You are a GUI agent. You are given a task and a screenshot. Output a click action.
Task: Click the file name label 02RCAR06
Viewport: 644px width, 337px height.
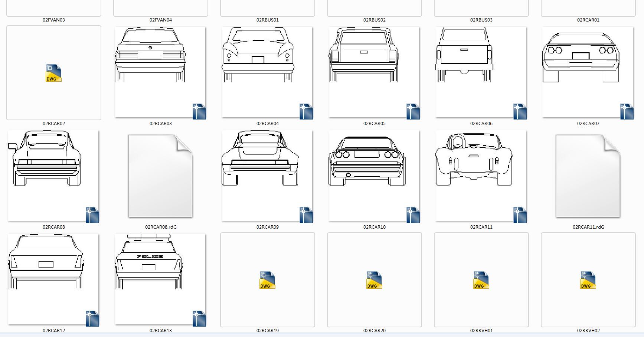pyautogui.click(x=481, y=124)
